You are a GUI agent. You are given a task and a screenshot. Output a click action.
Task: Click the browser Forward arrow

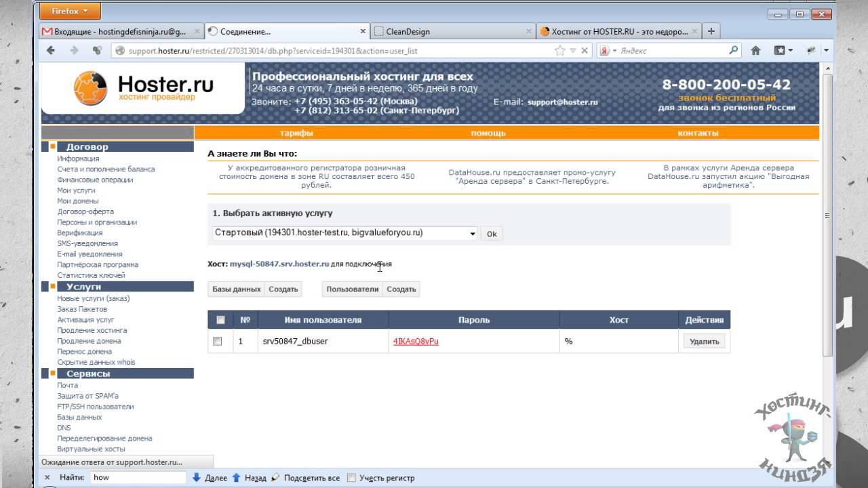pyautogui.click(x=75, y=50)
